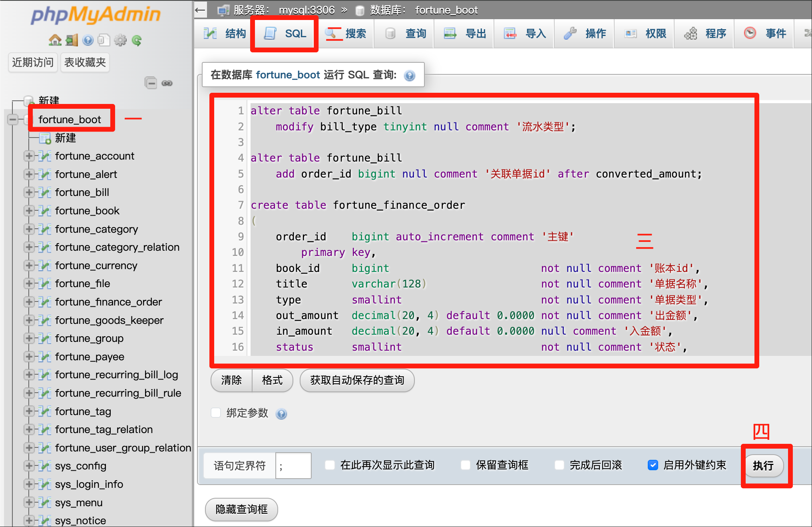Click the link chain icon in sidebar
The width and height of the screenshot is (812, 527).
[x=167, y=83]
